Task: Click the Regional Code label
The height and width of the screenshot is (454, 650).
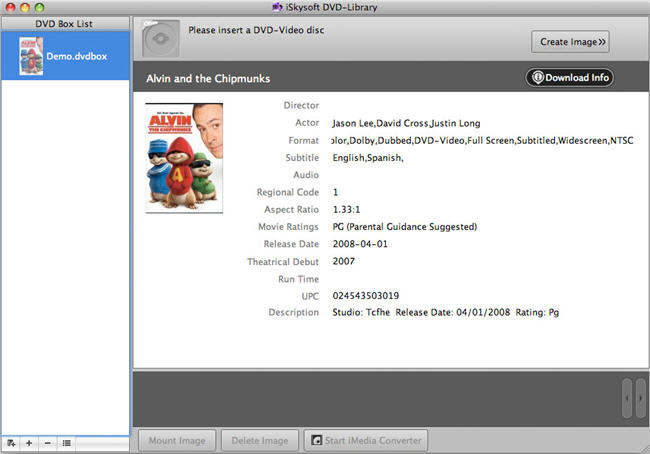Action: 288,192
